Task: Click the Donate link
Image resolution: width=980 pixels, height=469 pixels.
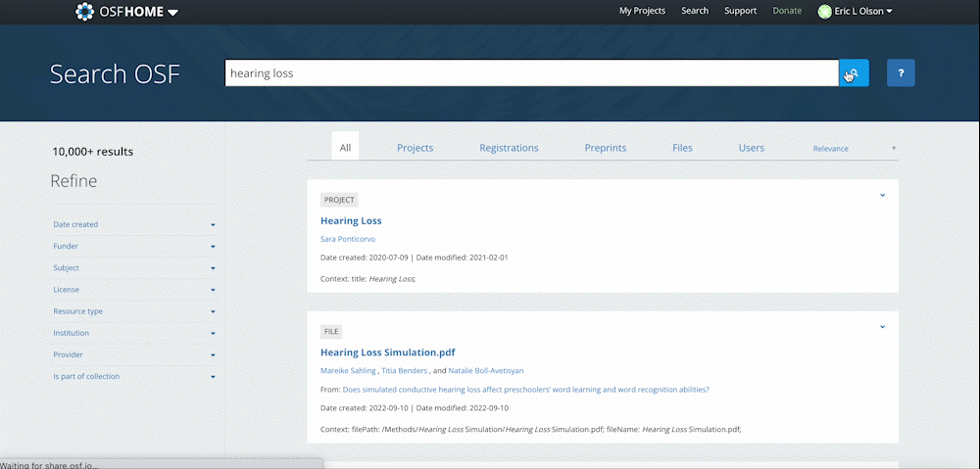Action: pos(787,11)
